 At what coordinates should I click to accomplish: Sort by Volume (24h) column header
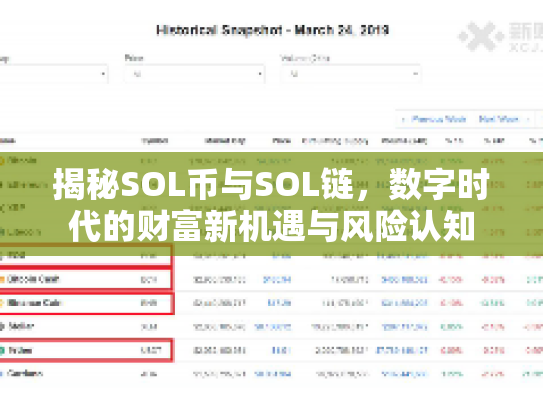(404, 141)
